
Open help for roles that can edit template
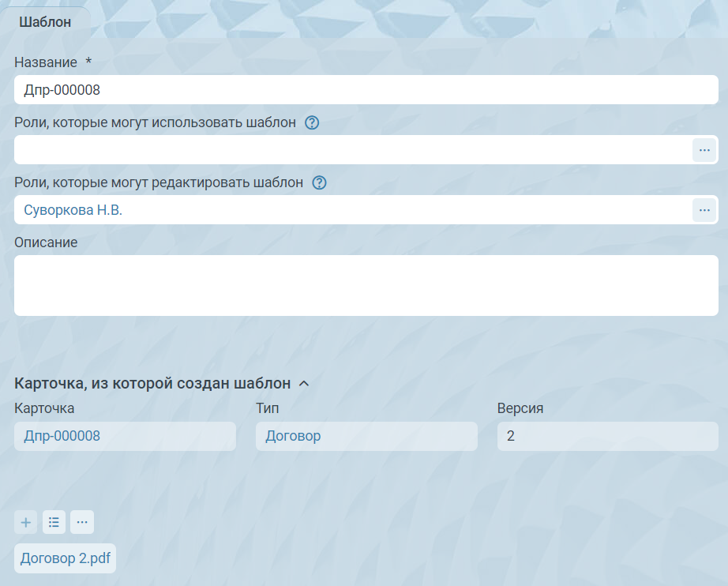(x=319, y=183)
